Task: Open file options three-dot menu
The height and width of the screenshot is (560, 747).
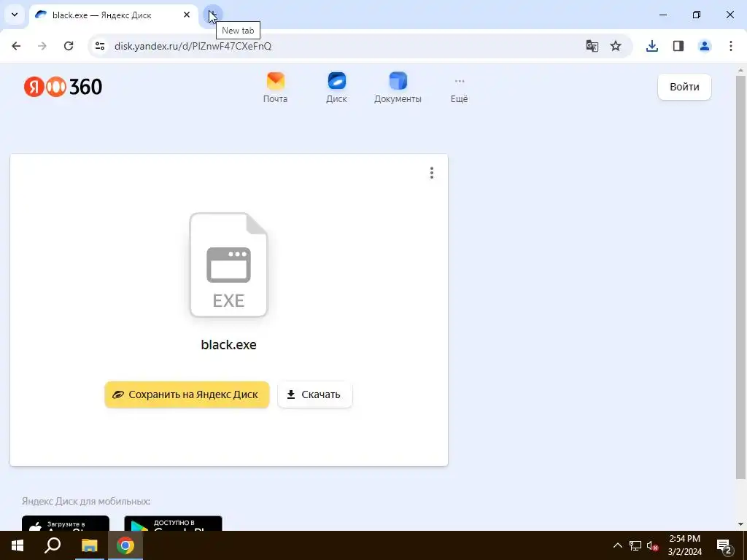Action: (432, 173)
